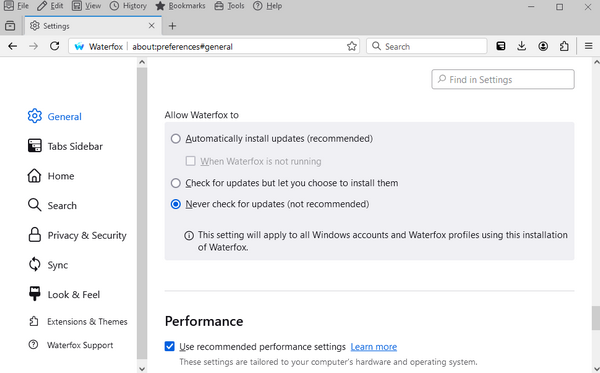Open General settings category
The image size is (600, 373).
[x=55, y=116]
